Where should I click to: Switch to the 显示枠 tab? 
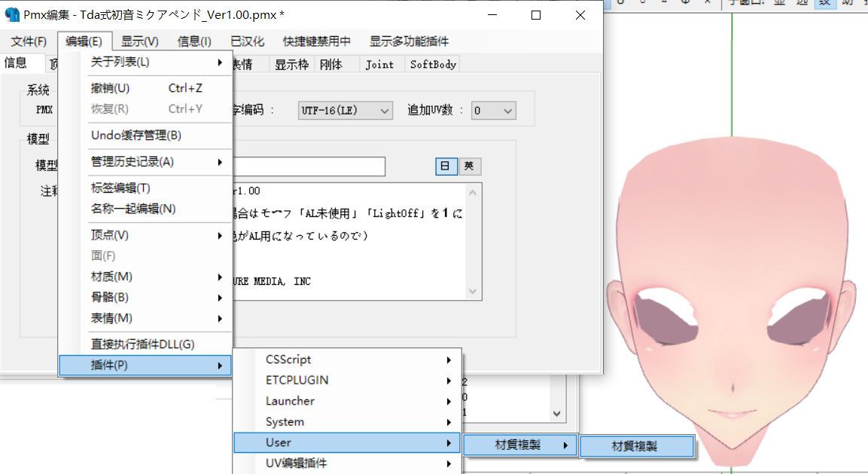292,64
